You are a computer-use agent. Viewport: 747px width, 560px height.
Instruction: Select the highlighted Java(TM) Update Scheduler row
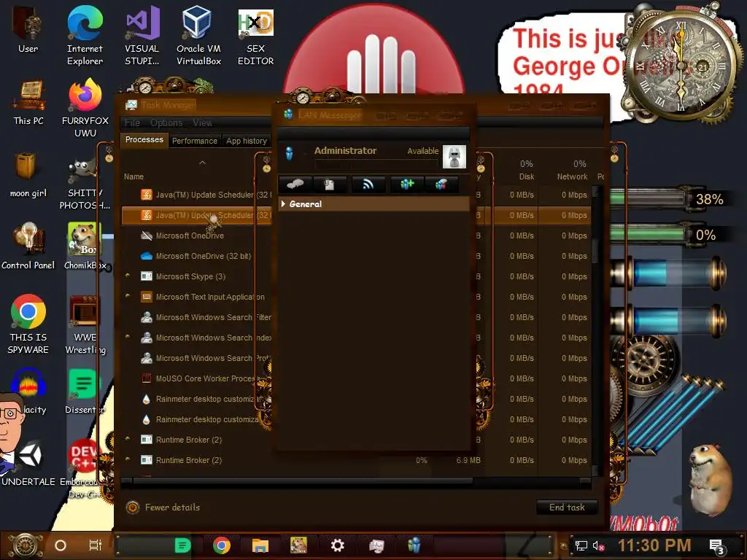click(196, 215)
